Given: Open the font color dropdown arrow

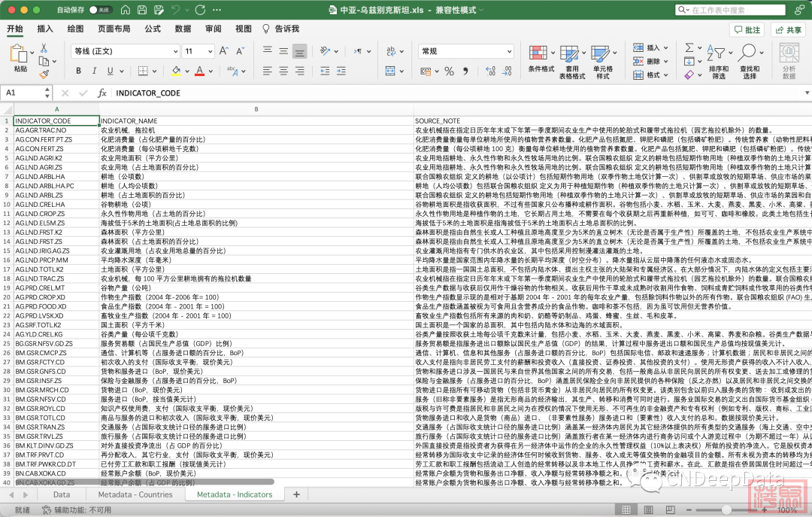Looking at the screenshot, I should pyautogui.click(x=211, y=71).
